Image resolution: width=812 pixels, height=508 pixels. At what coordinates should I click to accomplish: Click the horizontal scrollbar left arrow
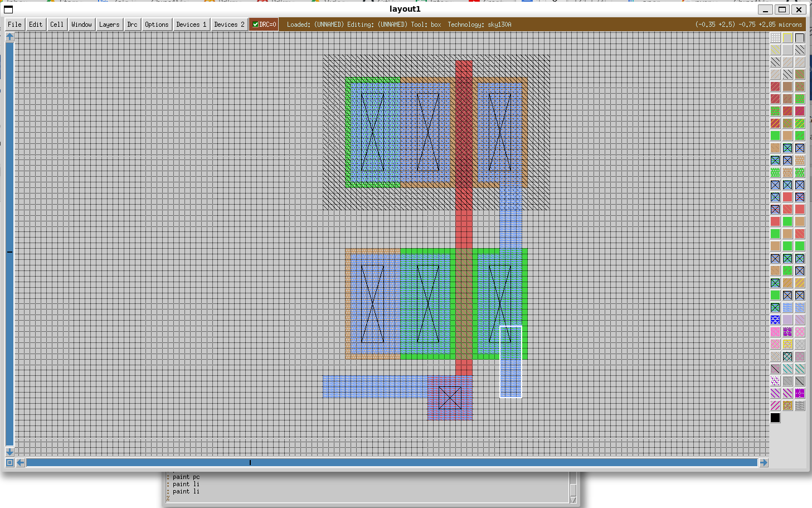pyautogui.click(x=21, y=462)
